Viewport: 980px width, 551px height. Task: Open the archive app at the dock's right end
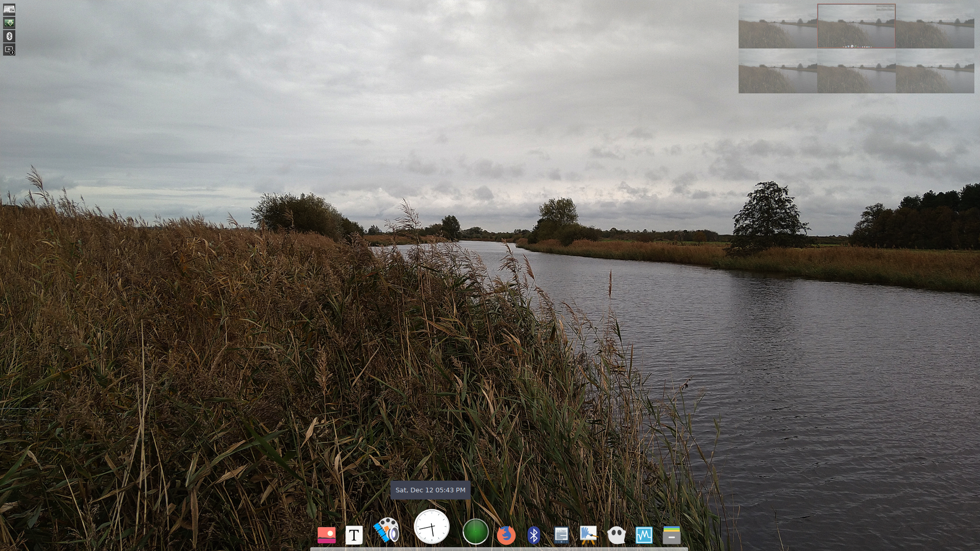point(671,534)
